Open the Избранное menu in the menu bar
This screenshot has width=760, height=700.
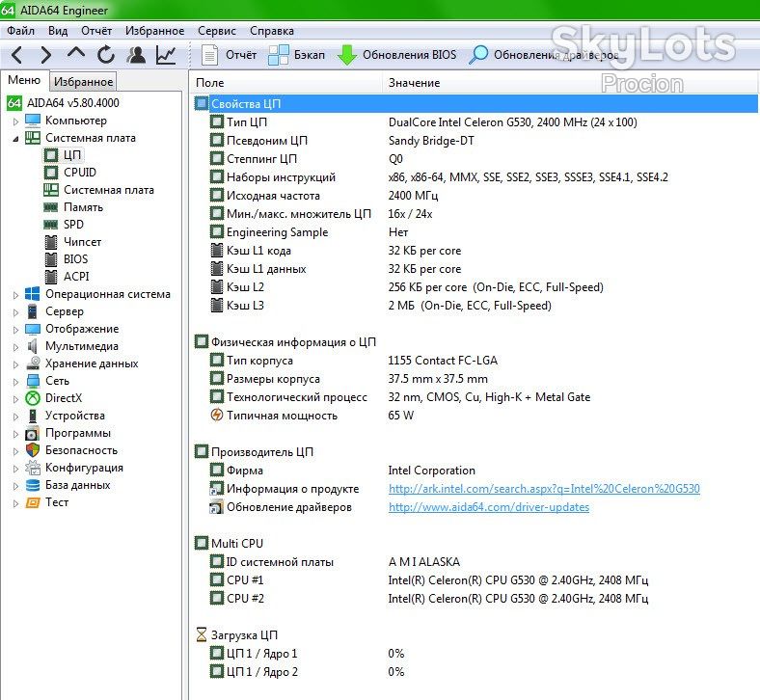(x=154, y=31)
